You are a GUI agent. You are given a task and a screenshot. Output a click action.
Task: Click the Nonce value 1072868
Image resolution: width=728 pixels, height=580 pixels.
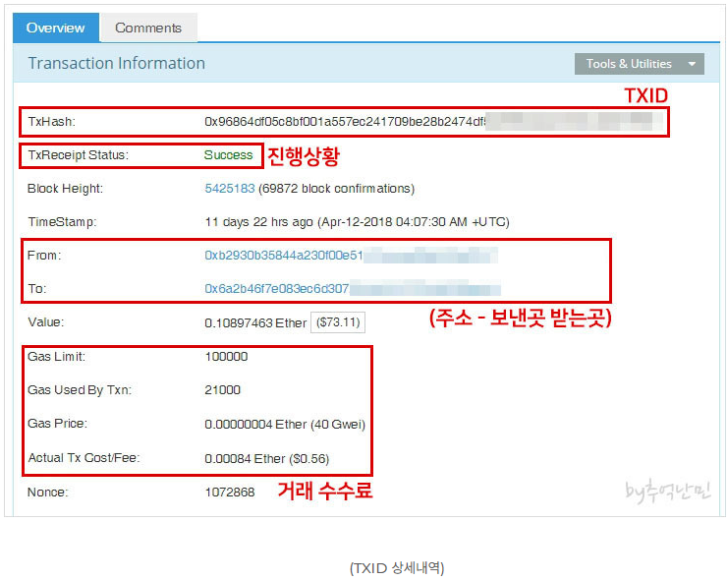230,493
